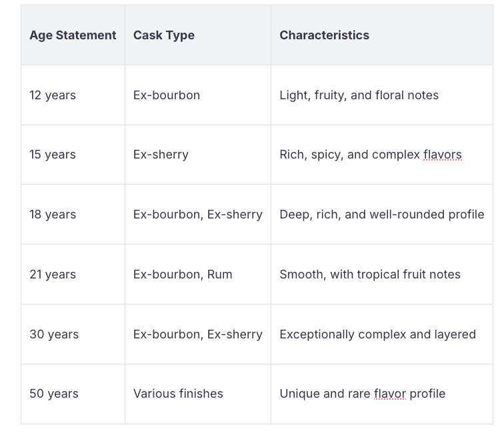This screenshot has height=433, width=504.
Task: Click the Ex-bourbon, Rum cell
Action: (x=183, y=274)
